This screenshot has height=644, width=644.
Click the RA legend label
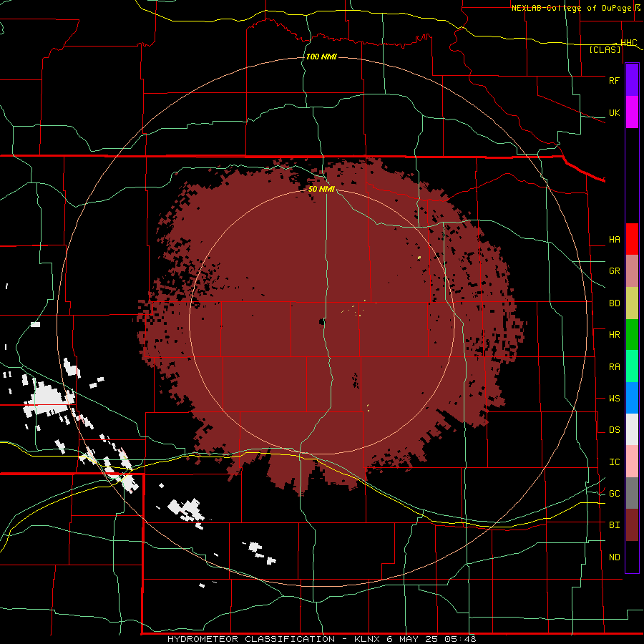pos(614,367)
